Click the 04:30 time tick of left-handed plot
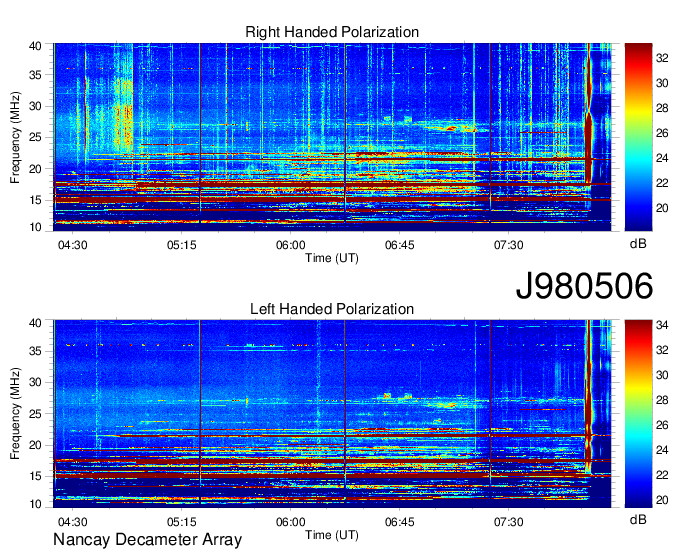Viewport: 680px width, 552px height. point(72,522)
